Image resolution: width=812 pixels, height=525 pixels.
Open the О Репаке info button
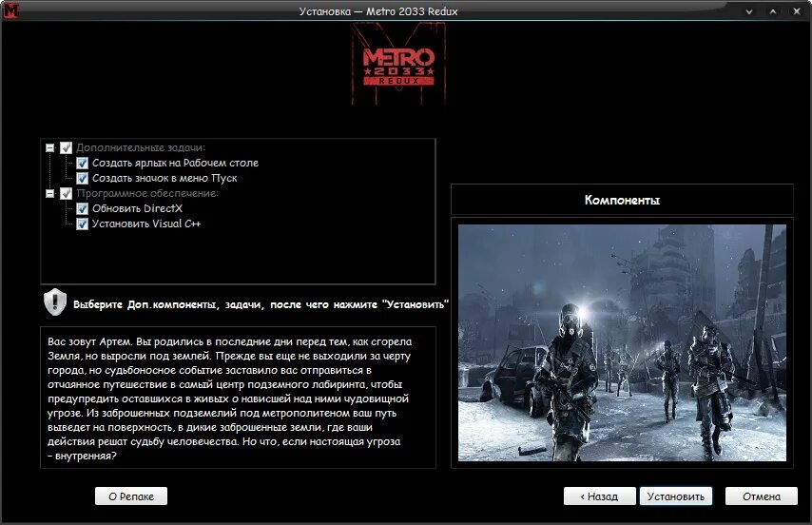[x=131, y=496]
